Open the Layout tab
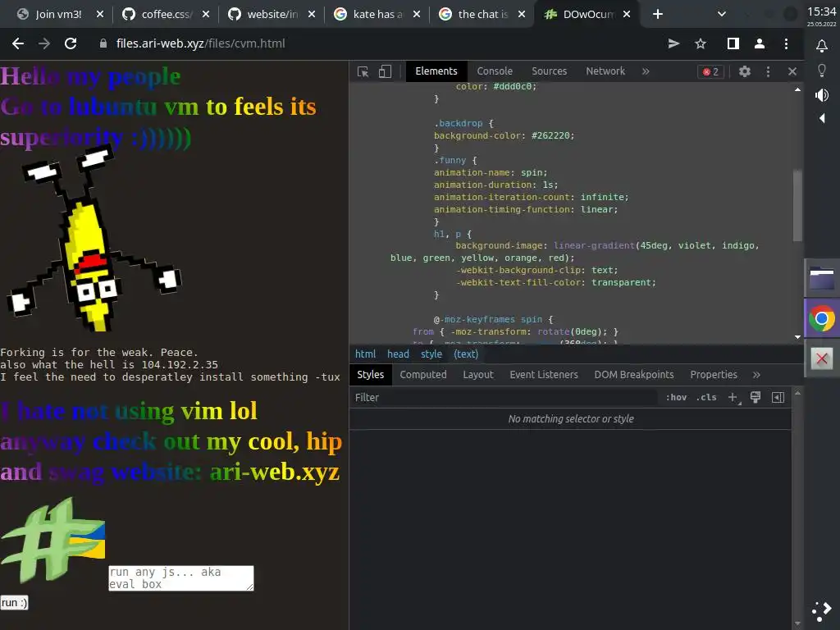 tap(478, 374)
